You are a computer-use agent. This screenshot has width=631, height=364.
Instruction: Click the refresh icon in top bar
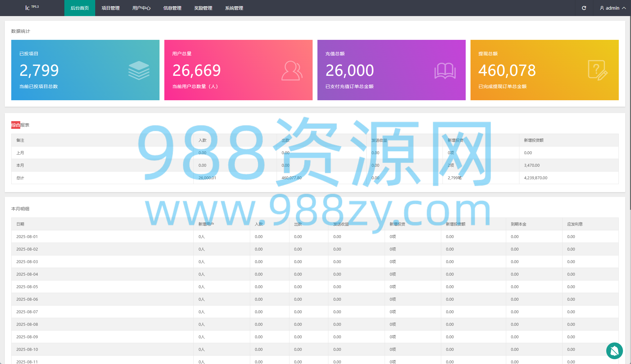coord(584,8)
